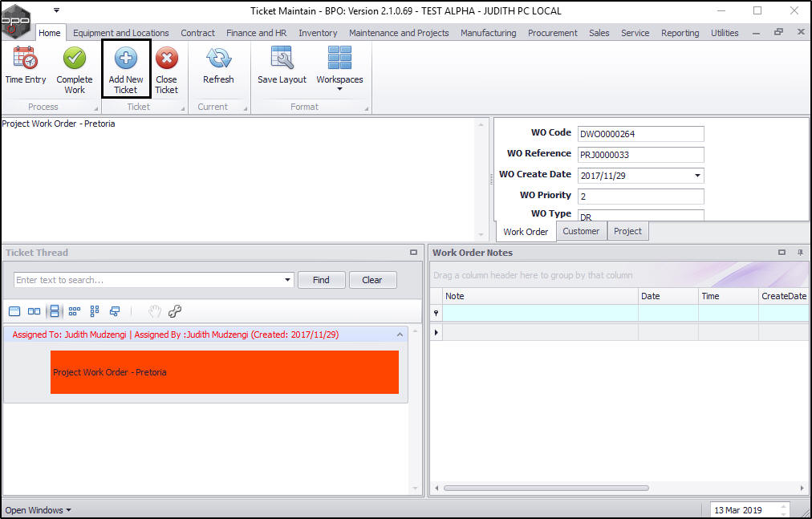This screenshot has width=812, height=519.
Task: Sort by the Date column header
Action: click(668, 296)
